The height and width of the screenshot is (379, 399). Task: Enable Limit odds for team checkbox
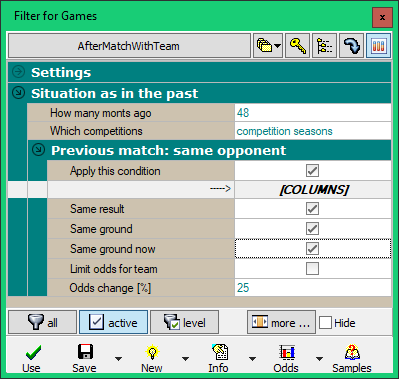pos(312,269)
